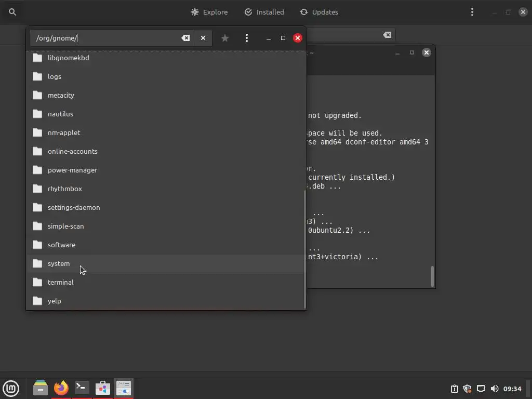Clear the Software Manager search field
This screenshot has width=532, height=399.
pyautogui.click(x=387, y=35)
